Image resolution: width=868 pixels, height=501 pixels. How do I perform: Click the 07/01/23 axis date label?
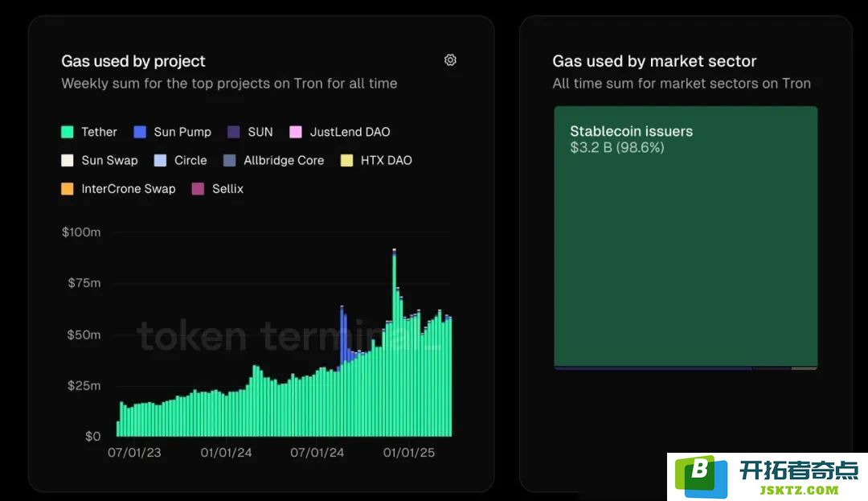[134, 453]
